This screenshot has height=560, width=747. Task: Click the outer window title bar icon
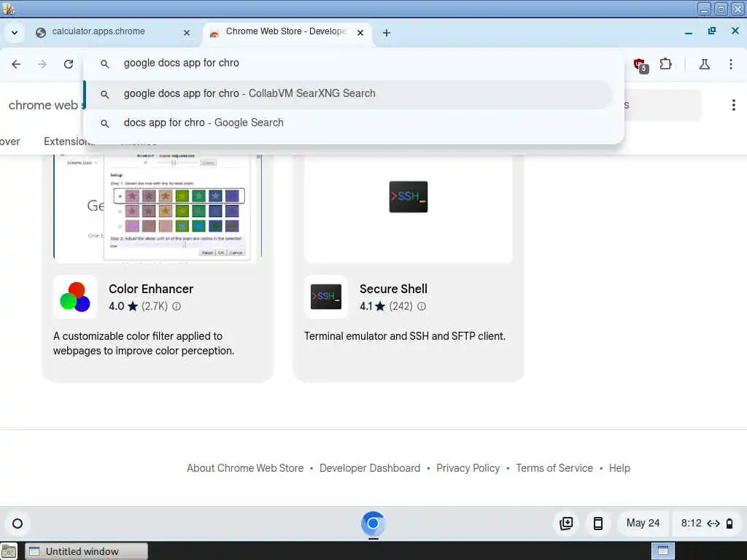[8, 9]
